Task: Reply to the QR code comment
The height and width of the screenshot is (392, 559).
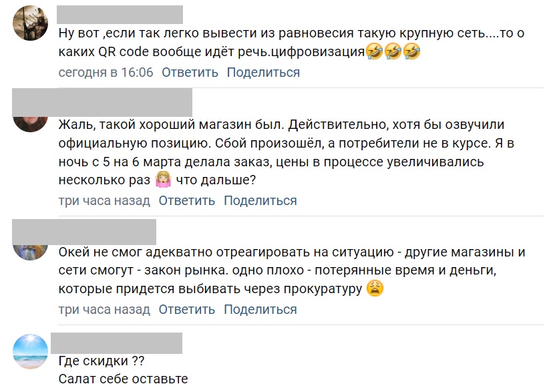Action: [190, 72]
